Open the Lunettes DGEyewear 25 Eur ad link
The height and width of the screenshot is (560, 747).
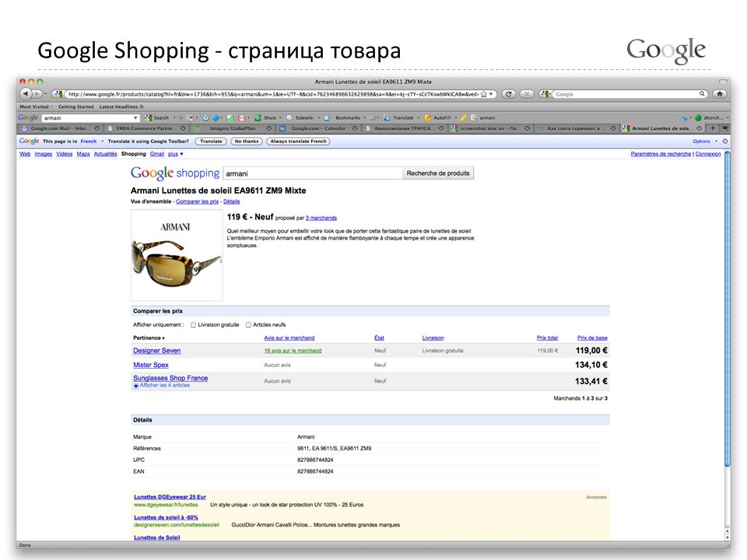(170, 497)
